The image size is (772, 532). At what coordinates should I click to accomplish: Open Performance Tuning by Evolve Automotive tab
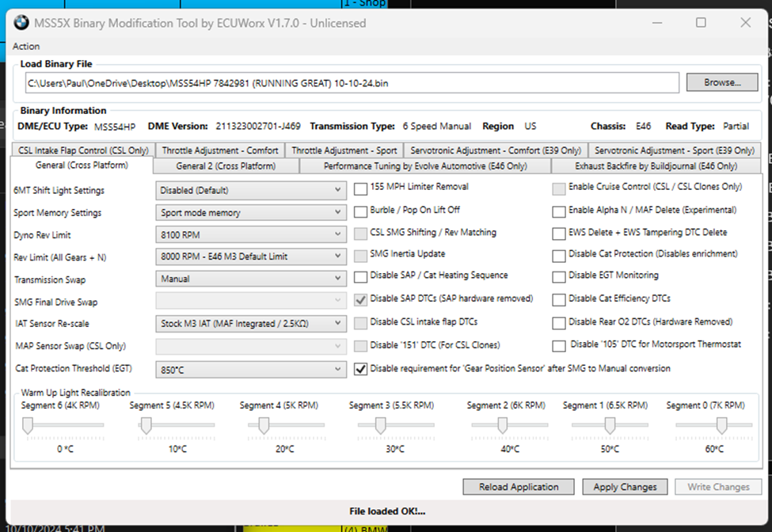coord(425,165)
